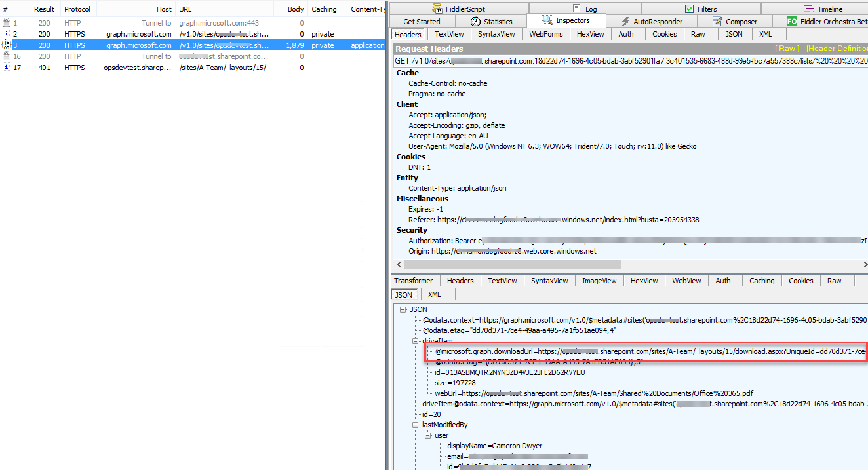Open the response Auth tab
This screenshot has height=470, width=868.
723,281
